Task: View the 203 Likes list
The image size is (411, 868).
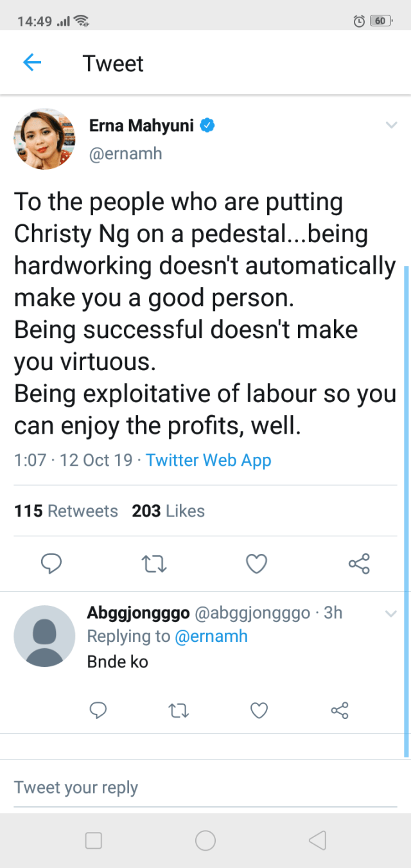Action: point(168,511)
